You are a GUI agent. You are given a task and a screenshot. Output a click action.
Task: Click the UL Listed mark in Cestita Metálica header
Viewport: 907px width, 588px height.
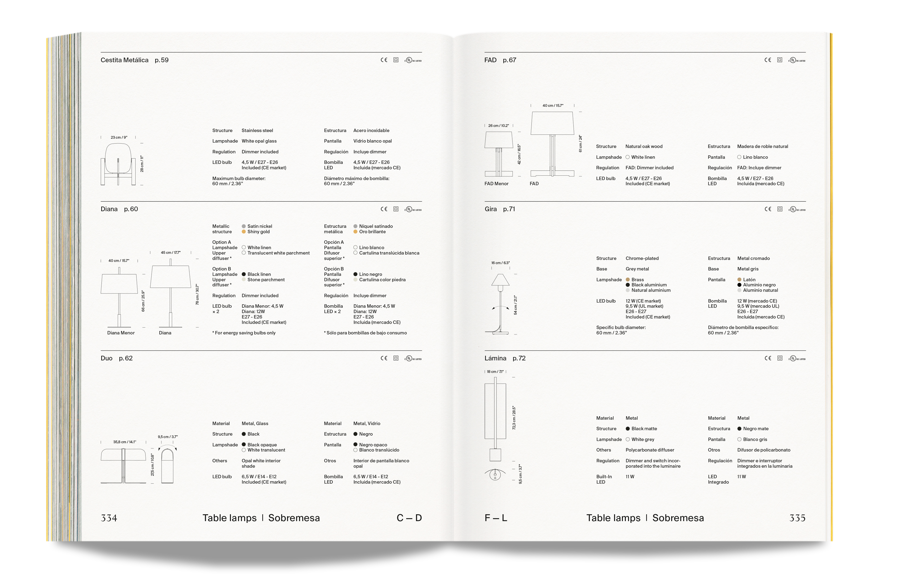point(413,60)
